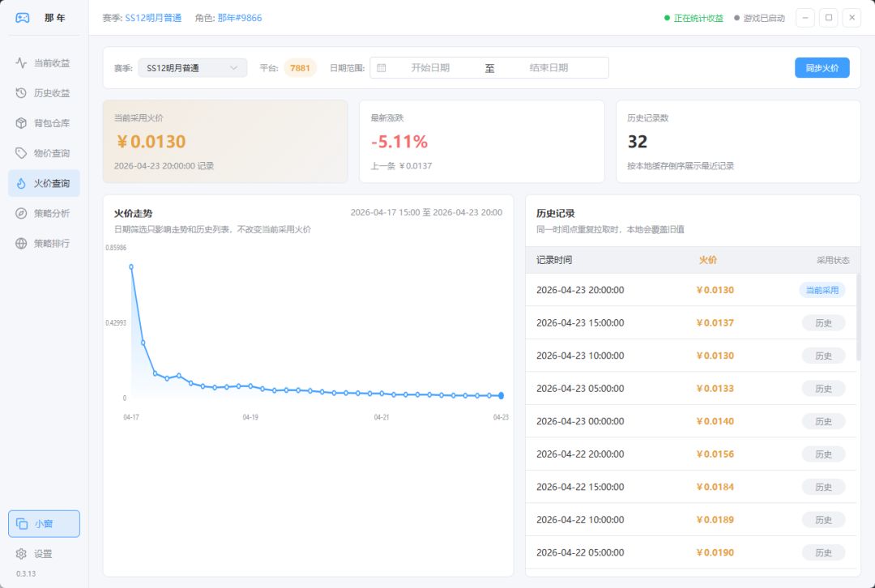Image resolution: width=875 pixels, height=588 pixels.
Task: Click price ¥0.0140 in history table
Action: (715, 422)
